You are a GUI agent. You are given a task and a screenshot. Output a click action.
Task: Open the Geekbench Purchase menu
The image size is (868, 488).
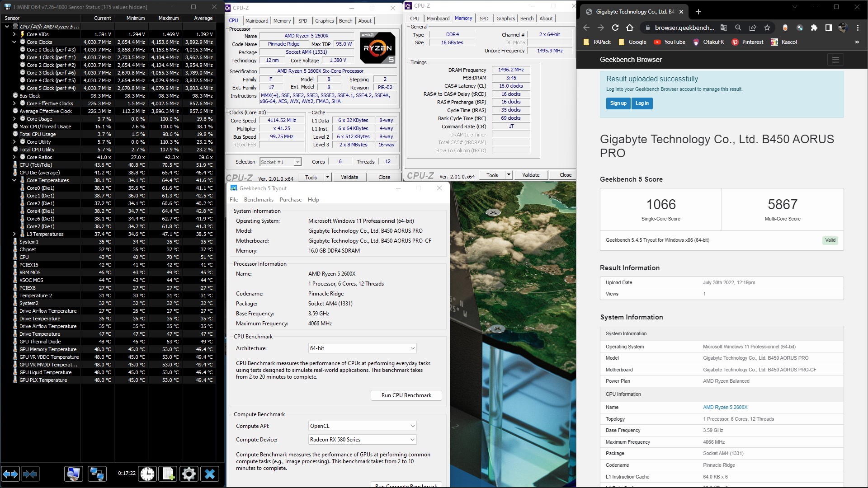coord(291,200)
